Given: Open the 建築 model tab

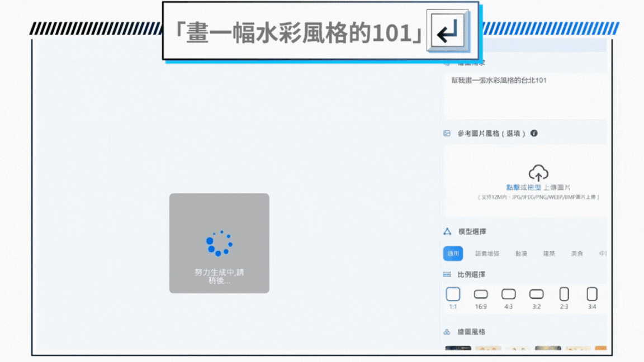Looking at the screenshot, I should (x=549, y=254).
